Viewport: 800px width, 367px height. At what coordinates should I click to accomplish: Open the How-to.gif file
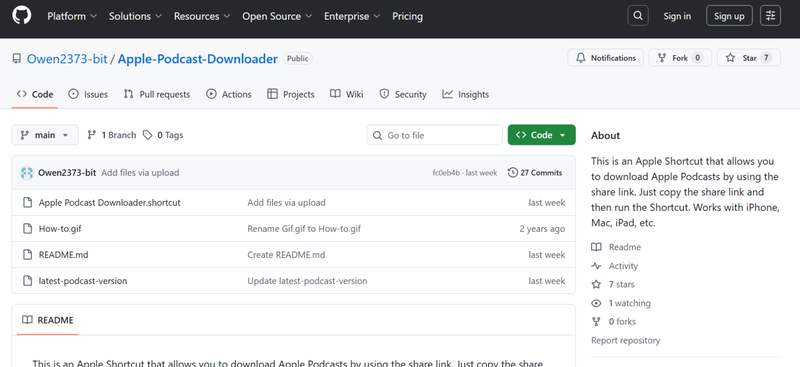(60, 229)
